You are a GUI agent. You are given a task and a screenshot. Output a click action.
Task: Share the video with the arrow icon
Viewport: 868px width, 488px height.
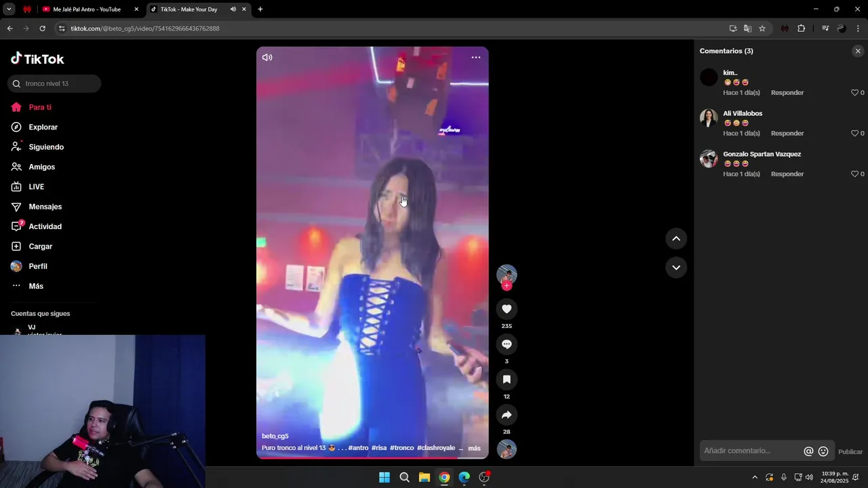(507, 415)
